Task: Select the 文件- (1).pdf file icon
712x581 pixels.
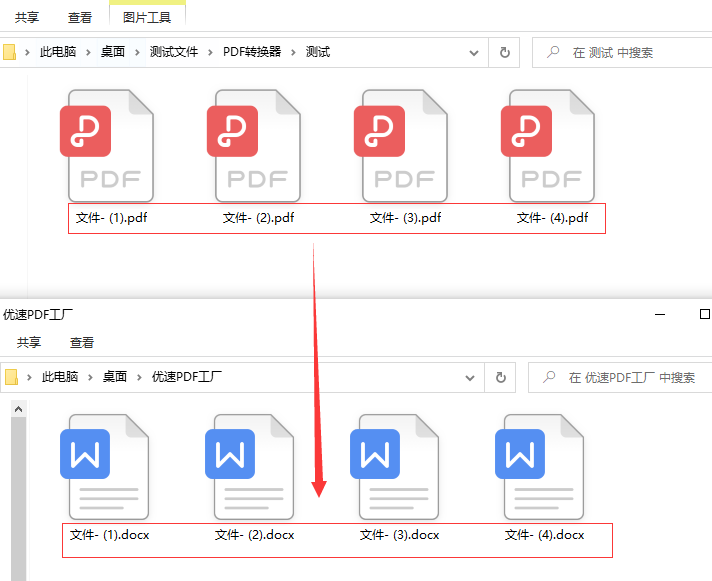Action: [x=107, y=146]
